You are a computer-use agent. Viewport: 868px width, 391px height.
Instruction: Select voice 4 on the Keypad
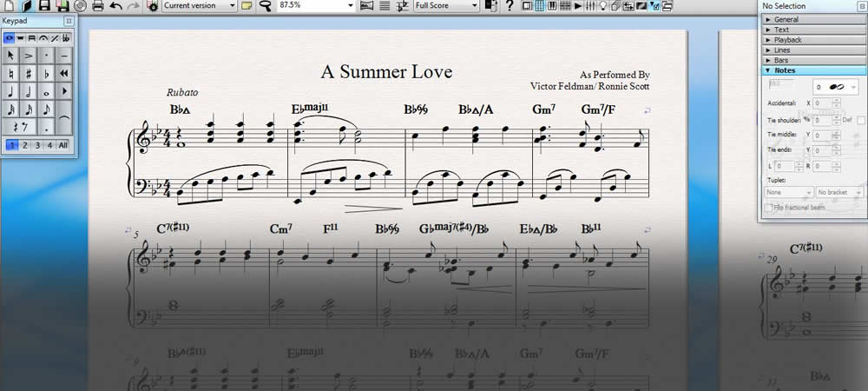pyautogui.click(x=49, y=146)
